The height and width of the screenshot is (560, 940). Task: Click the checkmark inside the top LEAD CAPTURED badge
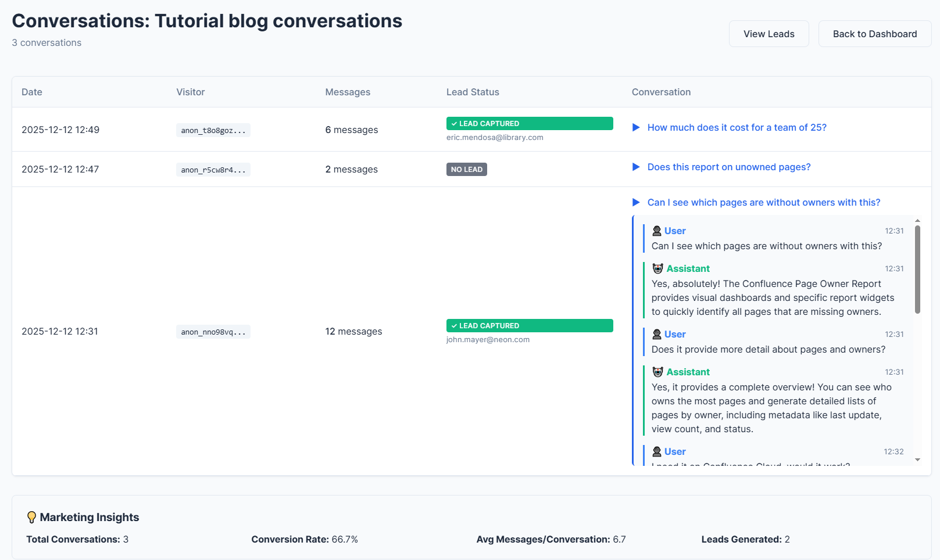[453, 123]
